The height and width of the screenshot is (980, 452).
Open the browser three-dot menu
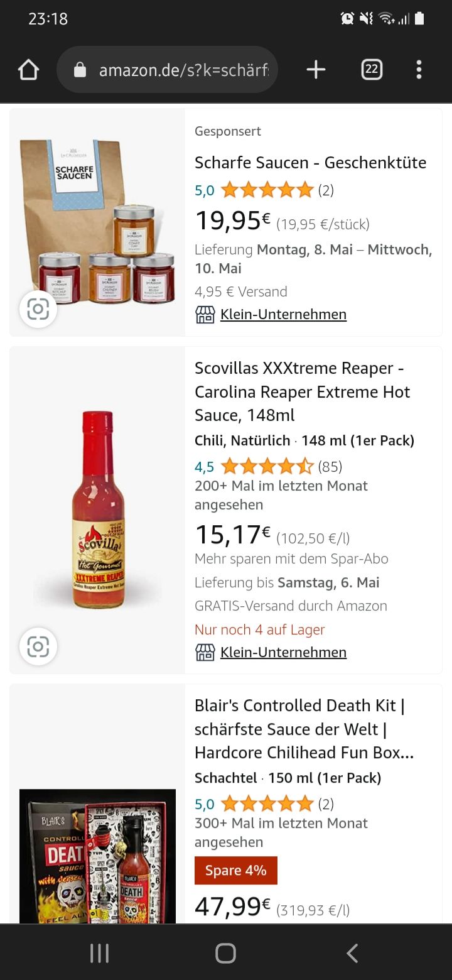click(419, 70)
